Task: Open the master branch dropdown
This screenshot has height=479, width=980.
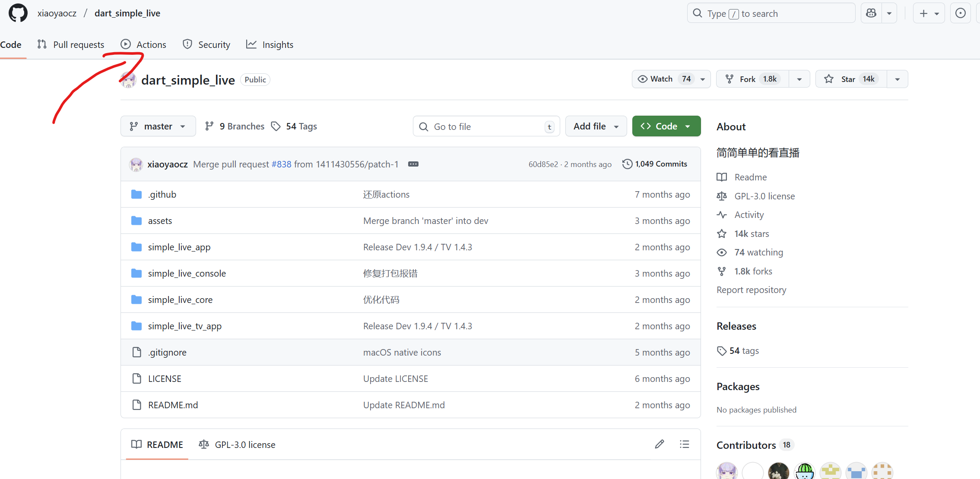Action: pyautogui.click(x=158, y=126)
